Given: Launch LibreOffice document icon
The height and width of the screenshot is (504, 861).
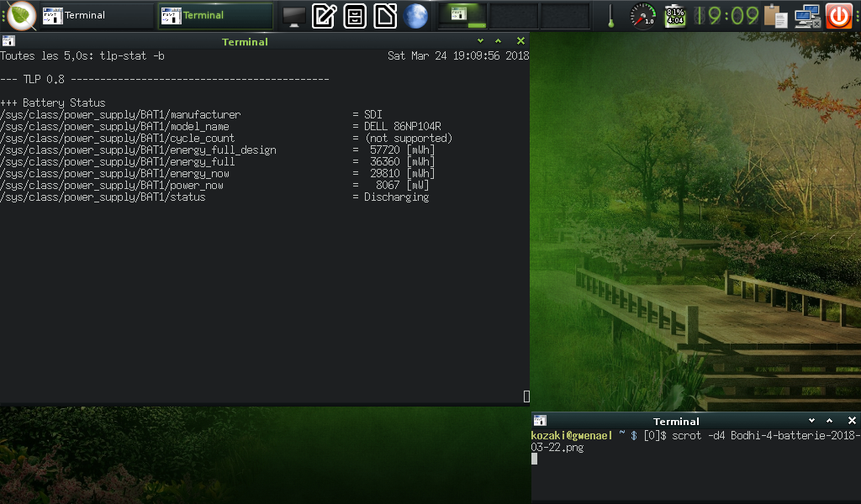Looking at the screenshot, I should click(385, 15).
